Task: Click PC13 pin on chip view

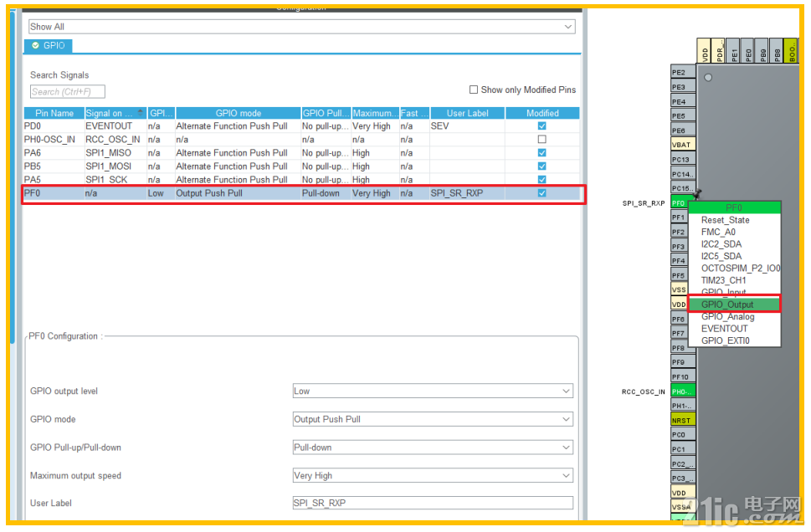Action: coord(683,159)
